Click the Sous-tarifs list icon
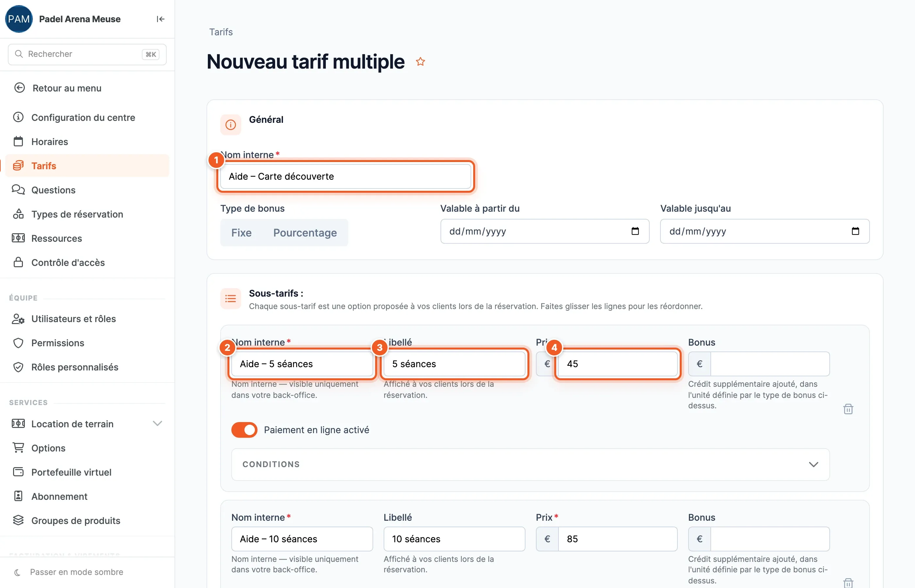Image resolution: width=915 pixels, height=588 pixels. coord(231,299)
